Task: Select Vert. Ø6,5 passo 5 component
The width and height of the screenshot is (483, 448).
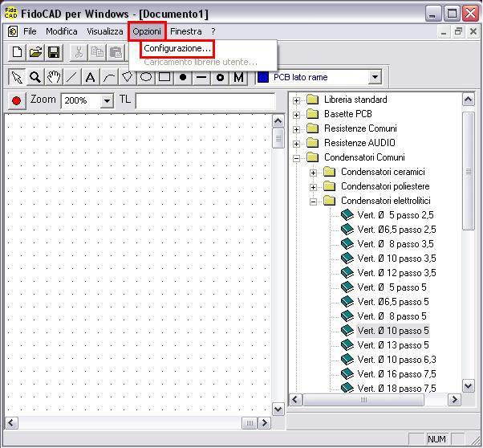Action: (x=393, y=302)
